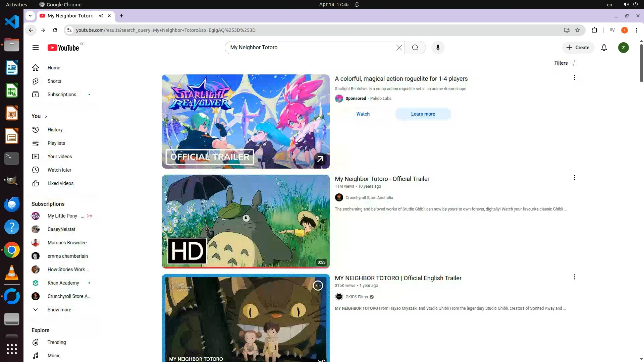Open Watch later in sidebar
Viewport: 644px width, 362px height.
pyautogui.click(x=59, y=170)
